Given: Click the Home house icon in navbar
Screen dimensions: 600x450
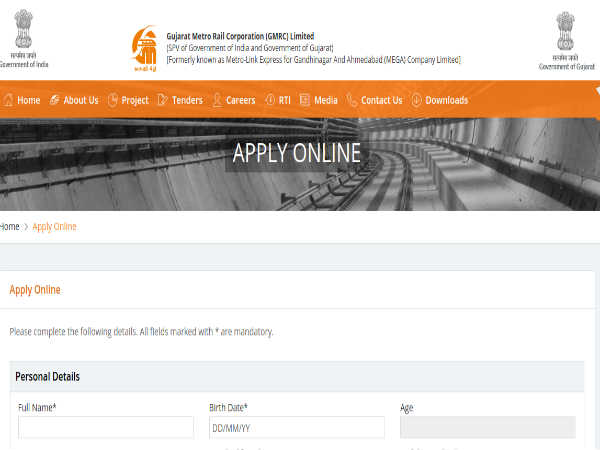Looking at the screenshot, I should pyautogui.click(x=8, y=100).
